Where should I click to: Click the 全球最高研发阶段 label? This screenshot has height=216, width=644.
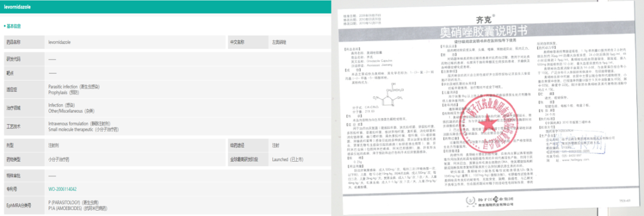(x=247, y=159)
